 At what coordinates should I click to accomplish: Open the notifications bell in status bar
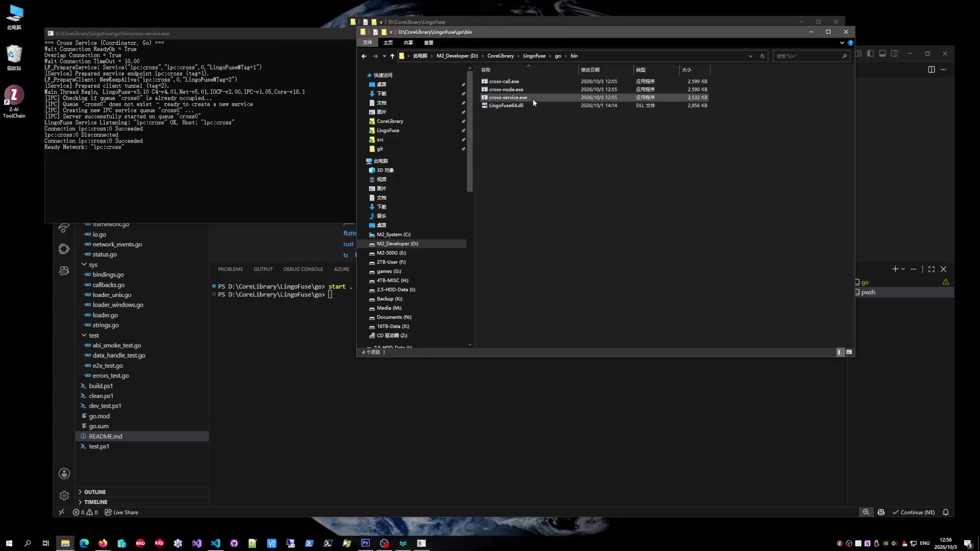[946, 512]
